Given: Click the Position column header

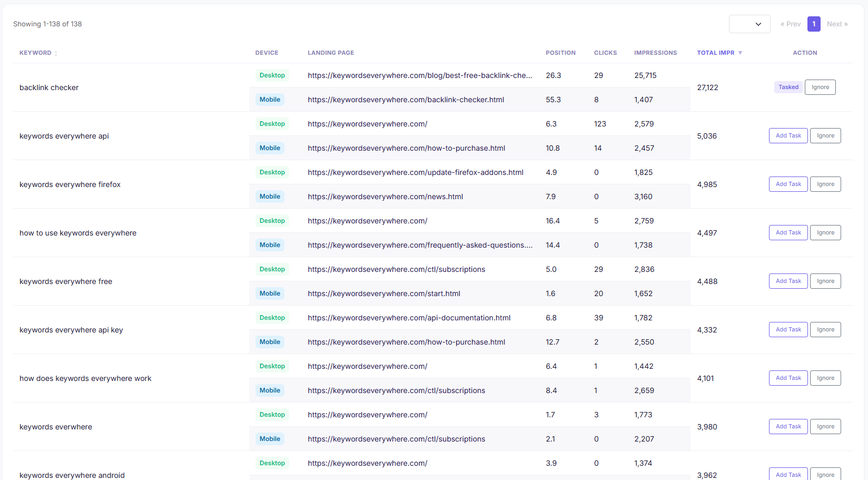Looking at the screenshot, I should (560, 53).
